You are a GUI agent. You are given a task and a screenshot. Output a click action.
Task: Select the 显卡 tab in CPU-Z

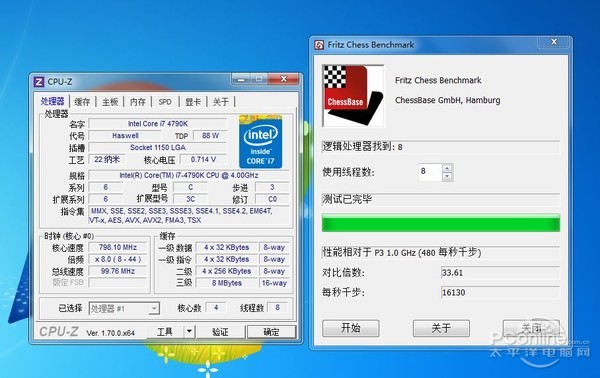pos(193,102)
